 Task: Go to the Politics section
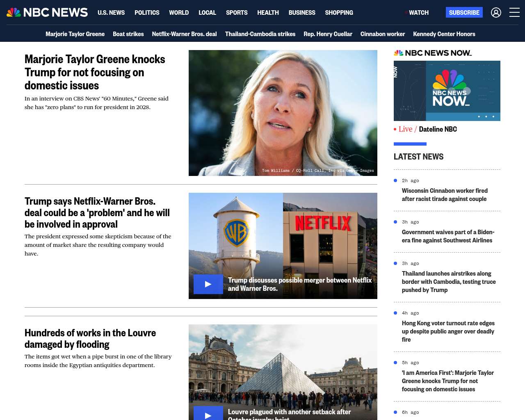147,13
